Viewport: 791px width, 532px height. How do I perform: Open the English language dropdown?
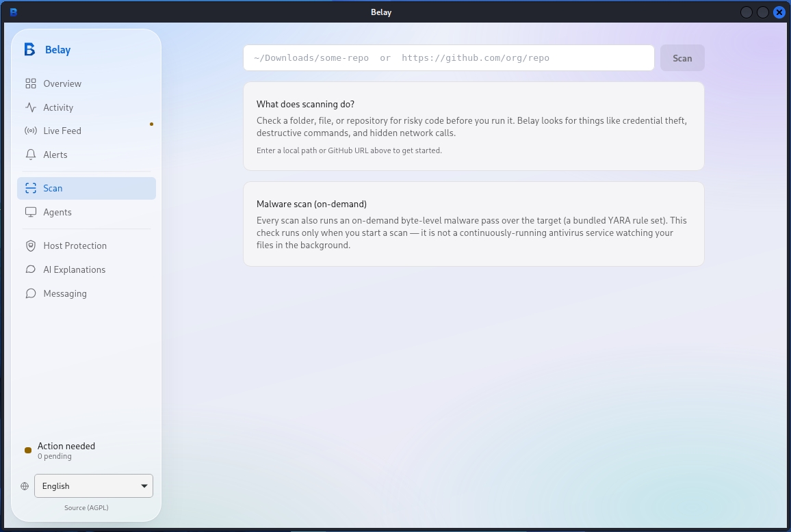tap(93, 486)
